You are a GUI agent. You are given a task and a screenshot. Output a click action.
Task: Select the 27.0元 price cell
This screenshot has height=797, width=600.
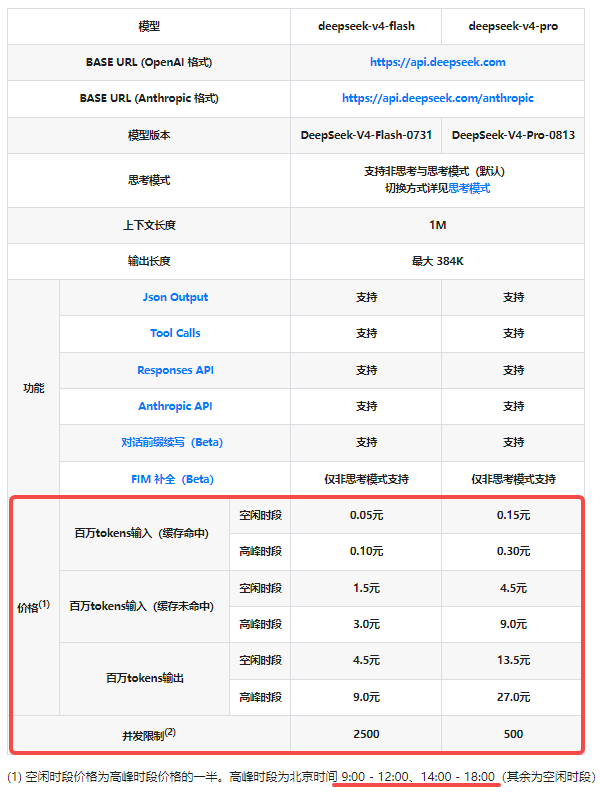tap(513, 697)
